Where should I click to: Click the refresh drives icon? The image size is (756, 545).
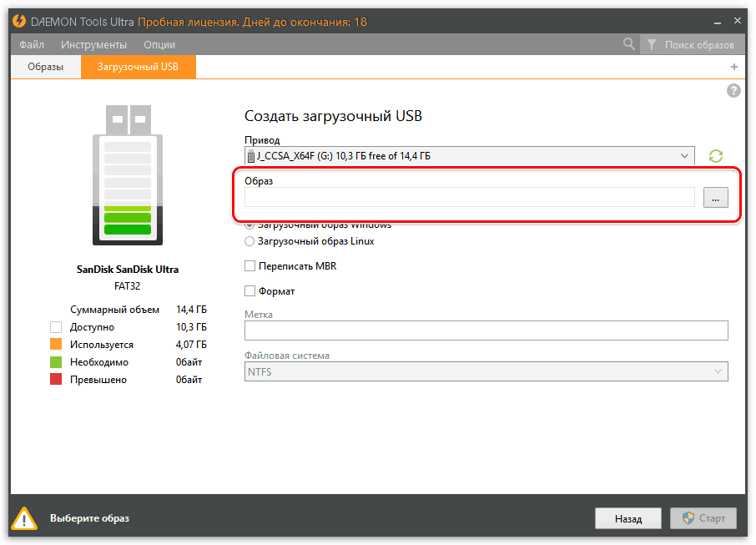tap(715, 156)
